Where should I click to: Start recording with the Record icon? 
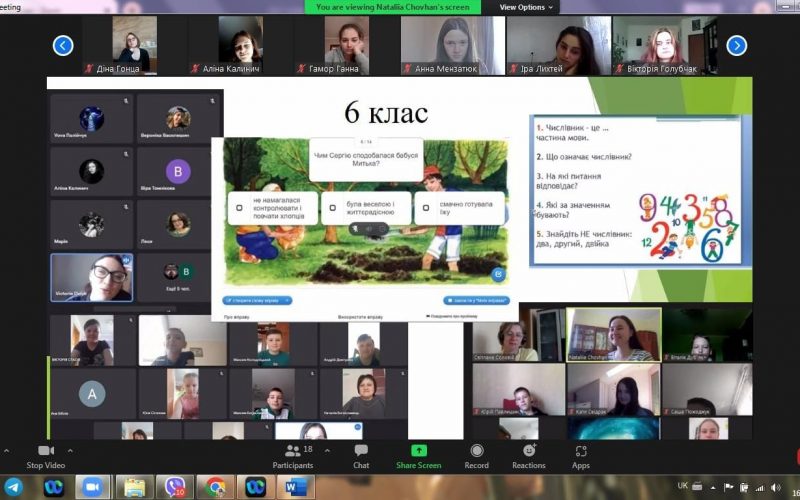click(477, 451)
